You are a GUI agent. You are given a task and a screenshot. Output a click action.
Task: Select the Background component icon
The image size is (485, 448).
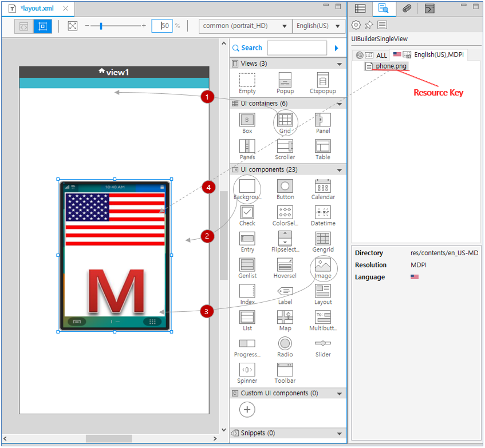[247, 186]
